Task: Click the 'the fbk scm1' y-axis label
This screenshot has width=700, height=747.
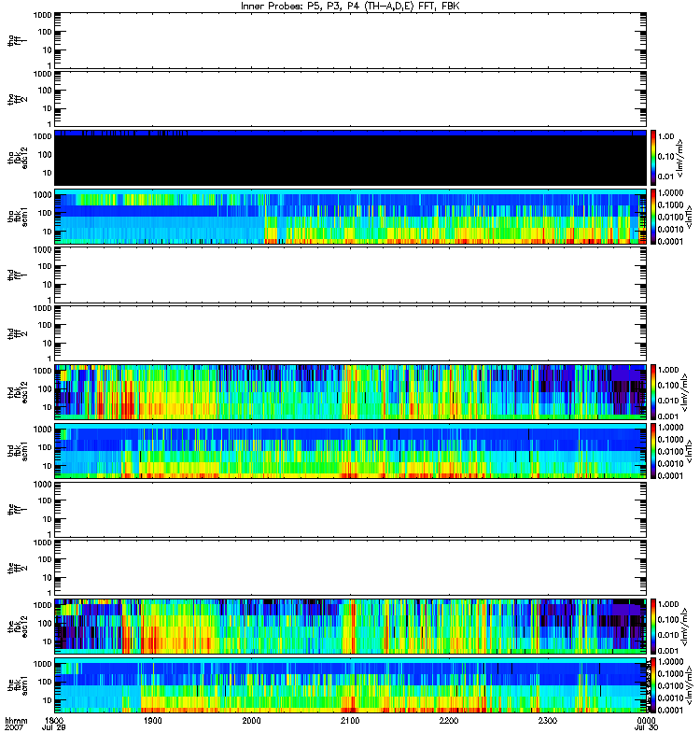Action: click(18, 685)
